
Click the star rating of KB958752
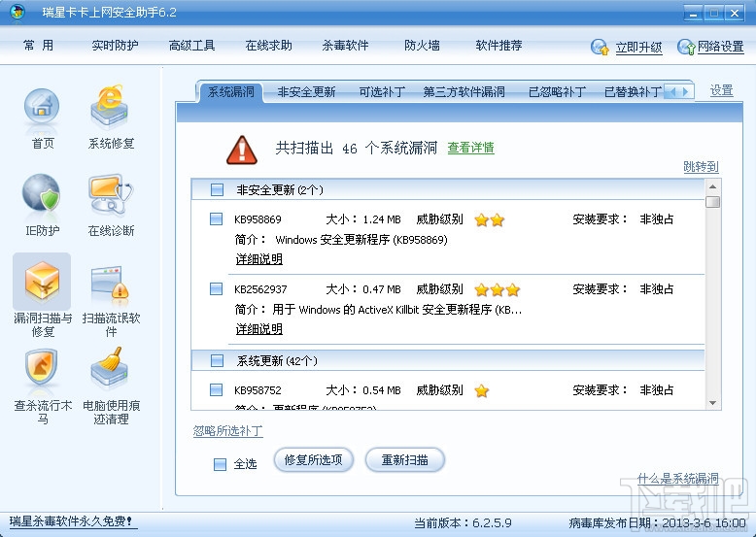(x=482, y=390)
